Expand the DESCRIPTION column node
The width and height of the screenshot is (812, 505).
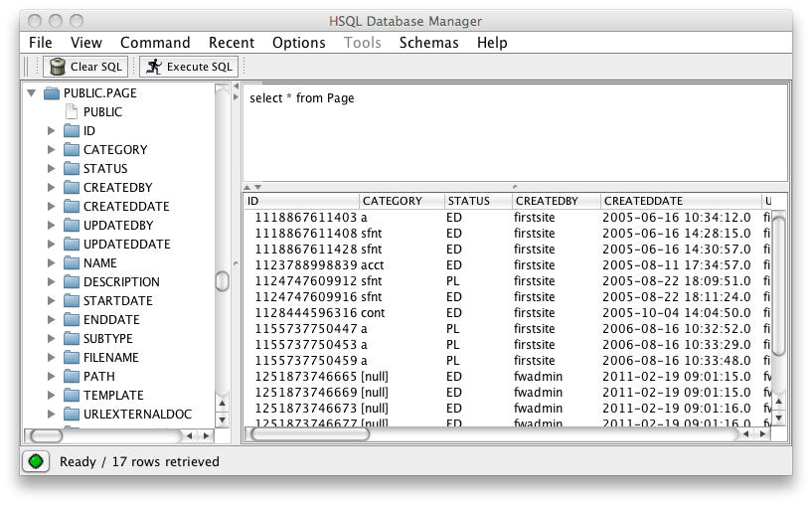tap(51, 281)
